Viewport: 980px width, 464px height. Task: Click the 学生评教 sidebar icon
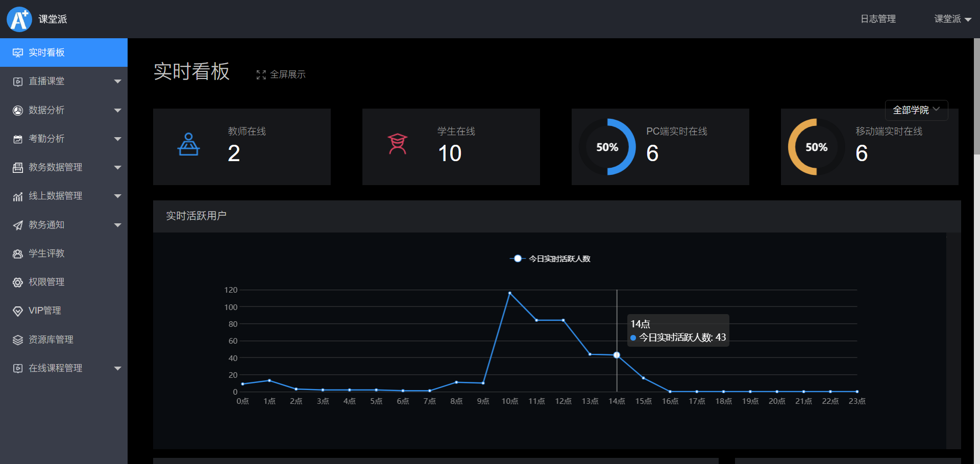pos(18,254)
